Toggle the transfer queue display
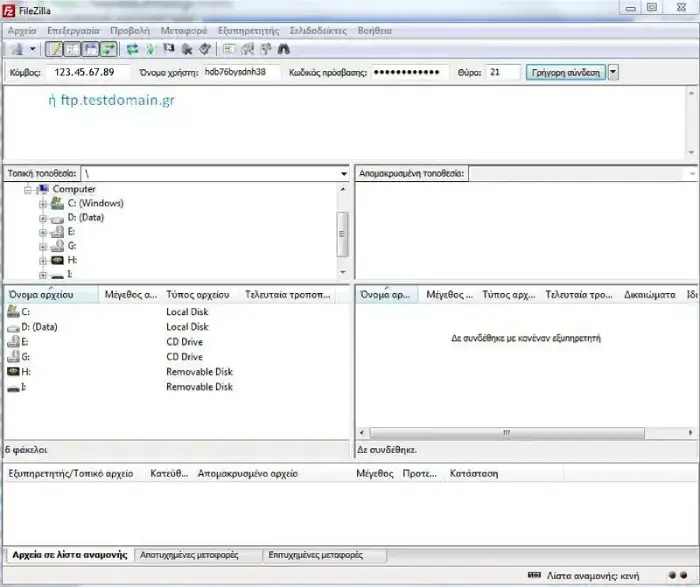The width and height of the screenshot is (700, 587). point(109,49)
